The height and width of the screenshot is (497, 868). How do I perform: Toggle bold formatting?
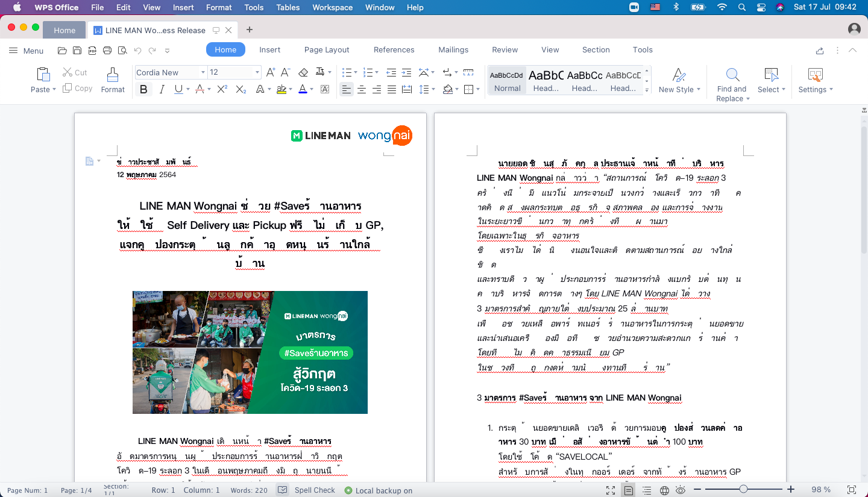tap(143, 89)
